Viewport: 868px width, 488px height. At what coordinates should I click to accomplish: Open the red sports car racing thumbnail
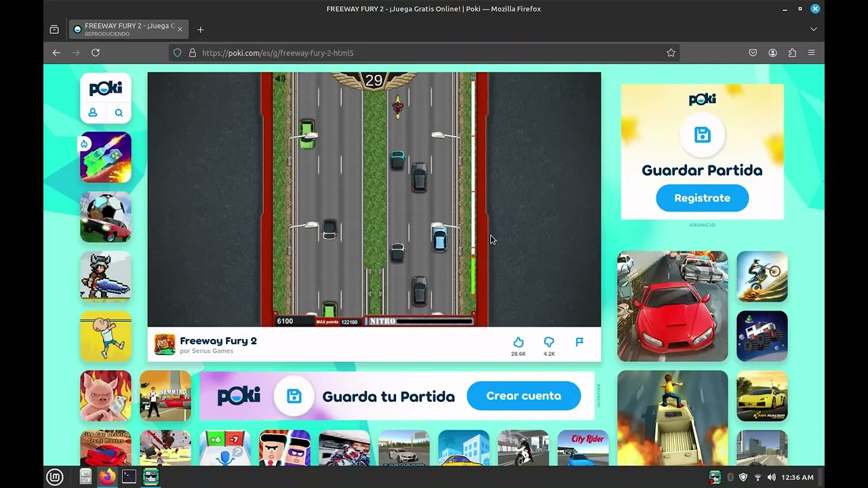673,306
